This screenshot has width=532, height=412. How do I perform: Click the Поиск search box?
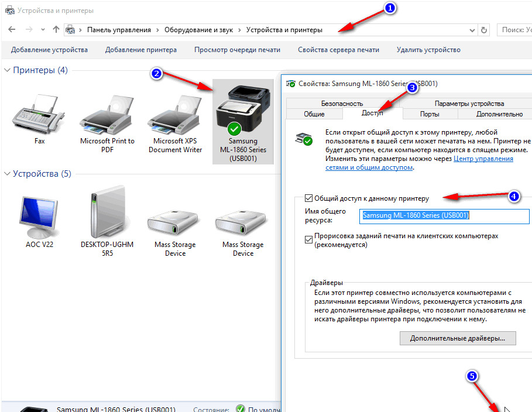tap(514, 30)
